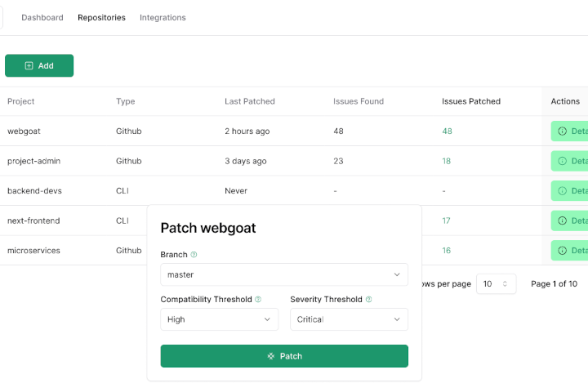The height and width of the screenshot is (392, 588).
Task: Click the Details info icon for microservices
Action: [562, 251]
